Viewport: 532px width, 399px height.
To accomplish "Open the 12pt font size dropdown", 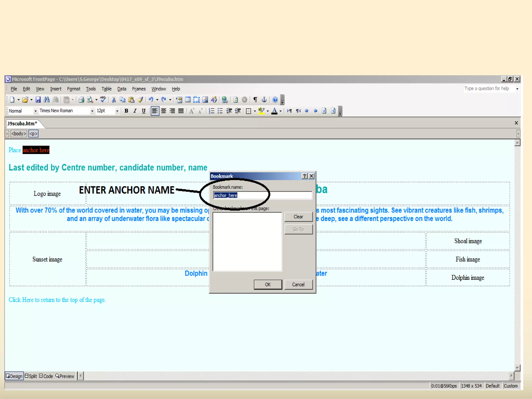I will (117, 111).
